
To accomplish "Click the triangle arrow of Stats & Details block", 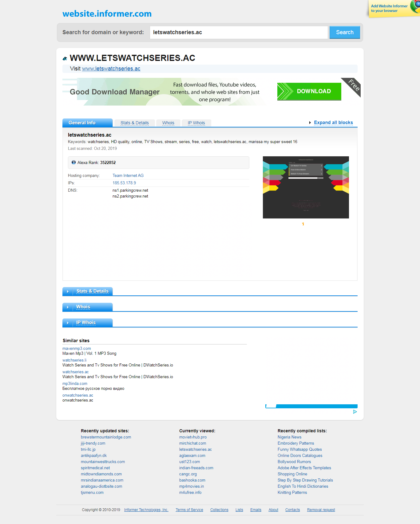I will coord(68,291).
